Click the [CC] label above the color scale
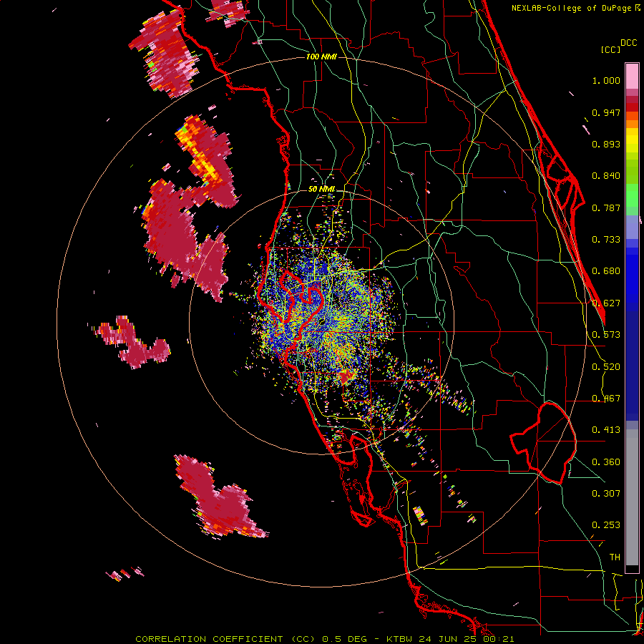 click(610, 49)
